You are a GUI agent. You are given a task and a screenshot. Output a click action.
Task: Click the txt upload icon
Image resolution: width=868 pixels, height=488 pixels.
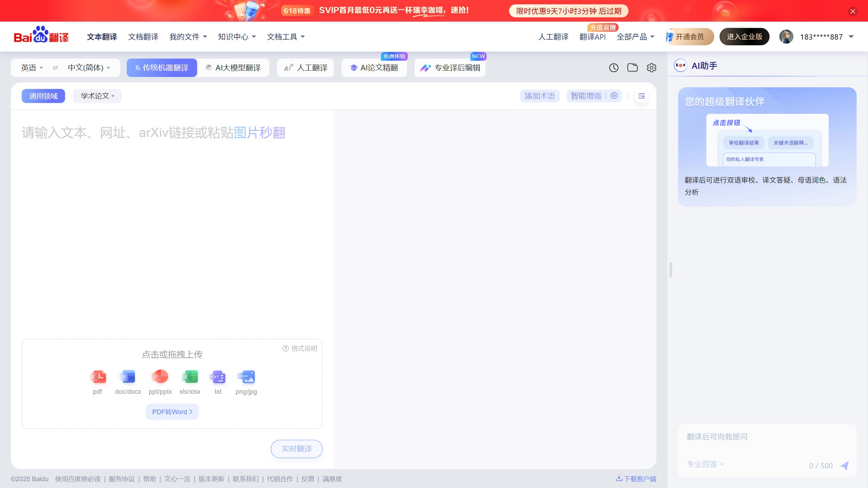point(218,376)
